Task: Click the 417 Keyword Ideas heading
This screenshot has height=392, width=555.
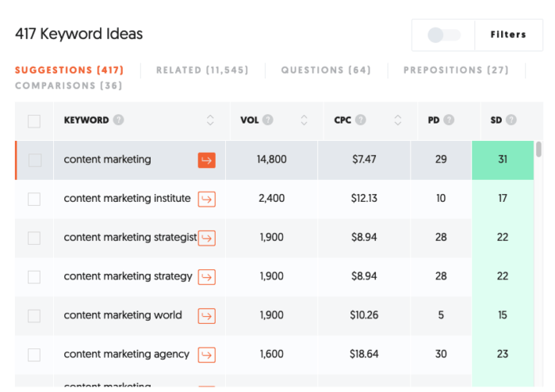Action: [x=79, y=34]
